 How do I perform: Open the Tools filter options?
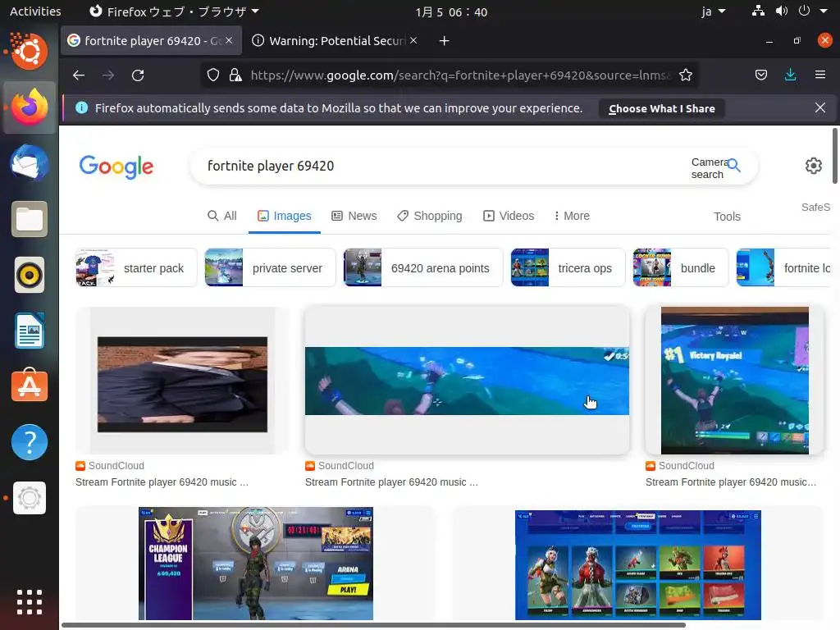tap(727, 217)
